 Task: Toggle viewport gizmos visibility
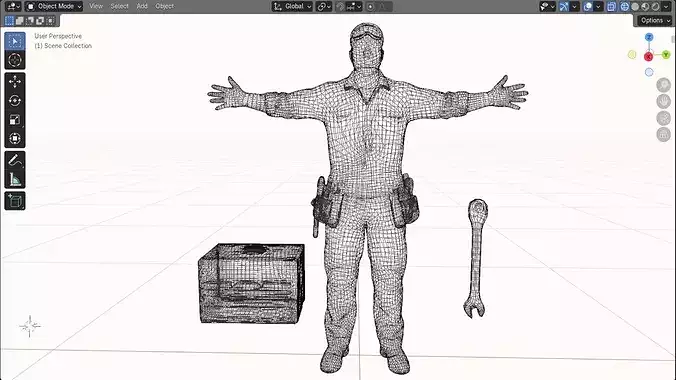point(564,6)
